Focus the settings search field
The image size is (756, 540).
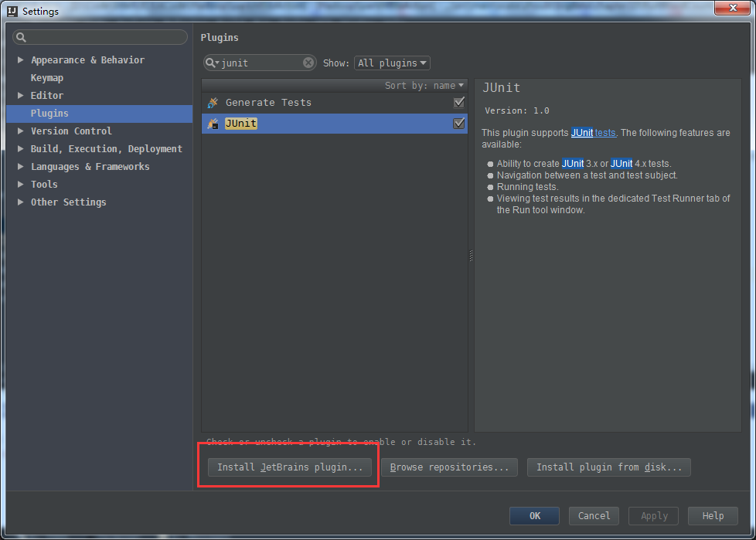tap(100, 37)
